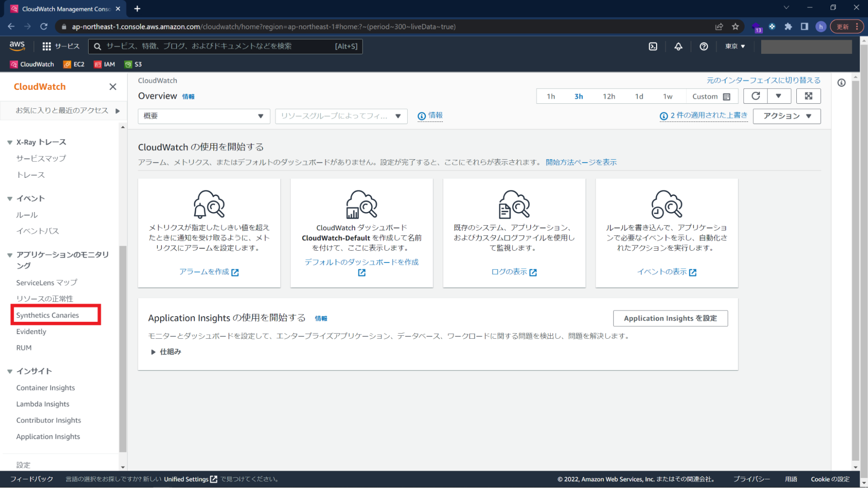
Task: Collapse the イベント section
Action: pos(10,199)
